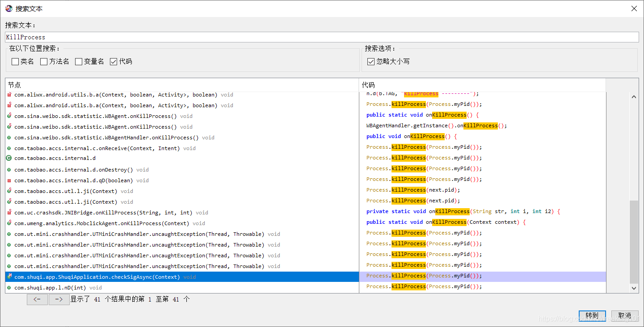Select c.onReceive(Context, Intent) result row
644x327 pixels.
pyautogui.click(x=182, y=148)
